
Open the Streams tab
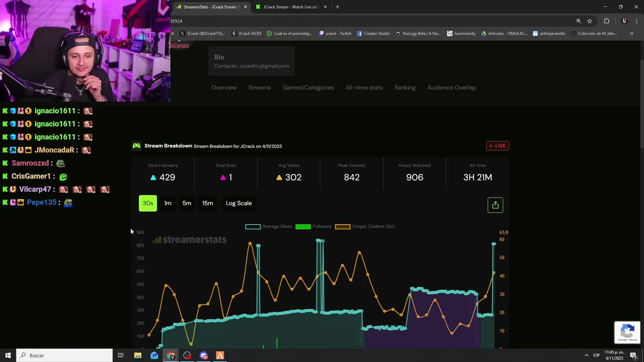pos(260,87)
